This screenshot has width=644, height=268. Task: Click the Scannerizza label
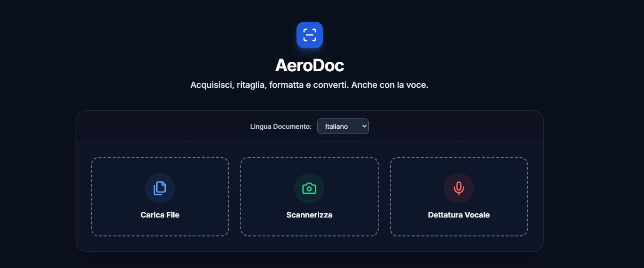309,215
